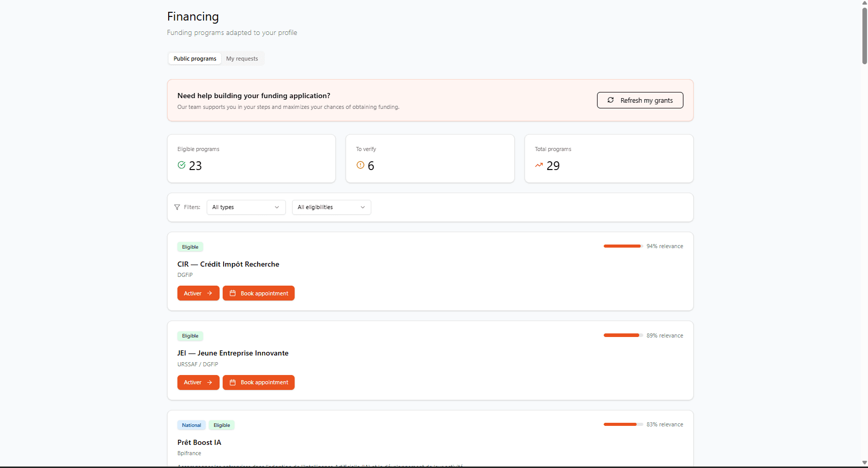Click the arrow icon inside JEI Activer button
The width and height of the screenshot is (868, 468).
(210, 382)
